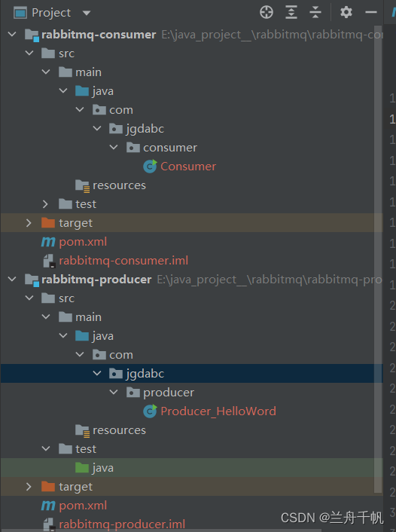
Task: Click the Maven icon of consumer pom.xml
Action: pyautogui.click(x=48, y=242)
